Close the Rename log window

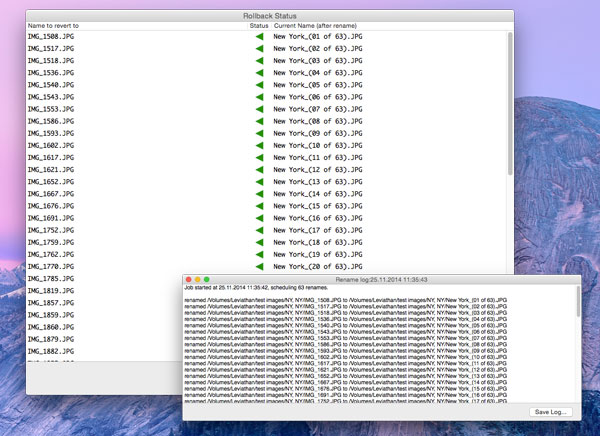188,279
